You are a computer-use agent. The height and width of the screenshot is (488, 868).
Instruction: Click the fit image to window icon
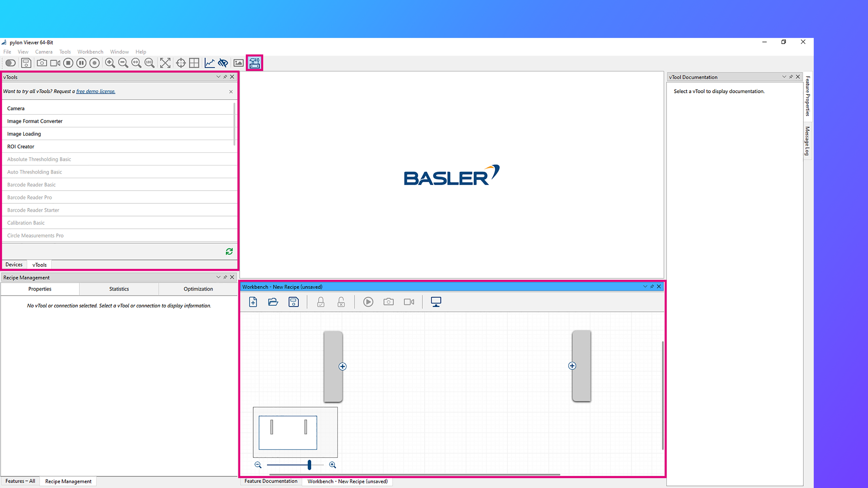pyautogui.click(x=165, y=63)
